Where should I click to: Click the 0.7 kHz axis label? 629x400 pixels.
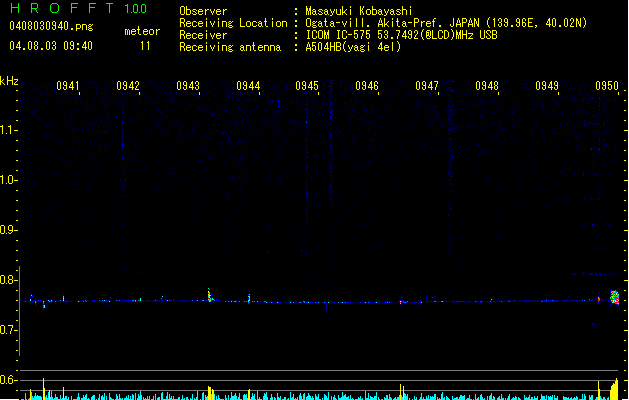pos(8,330)
